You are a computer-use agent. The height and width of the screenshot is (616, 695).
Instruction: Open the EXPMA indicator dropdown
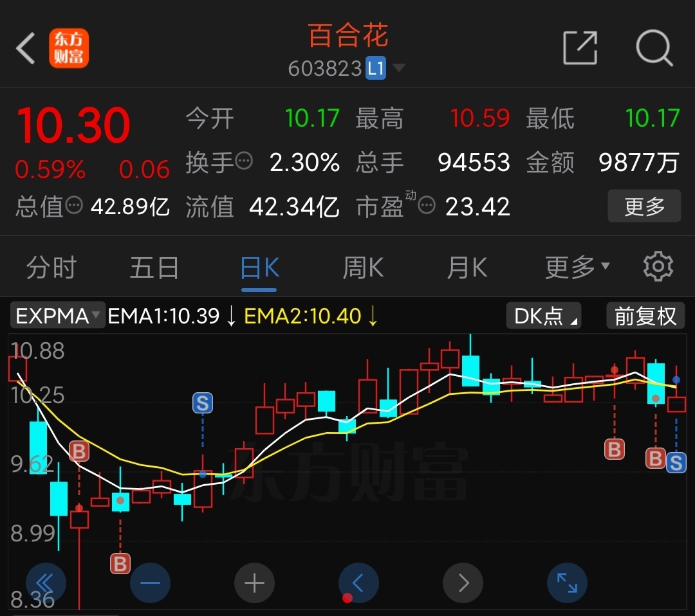point(57,316)
